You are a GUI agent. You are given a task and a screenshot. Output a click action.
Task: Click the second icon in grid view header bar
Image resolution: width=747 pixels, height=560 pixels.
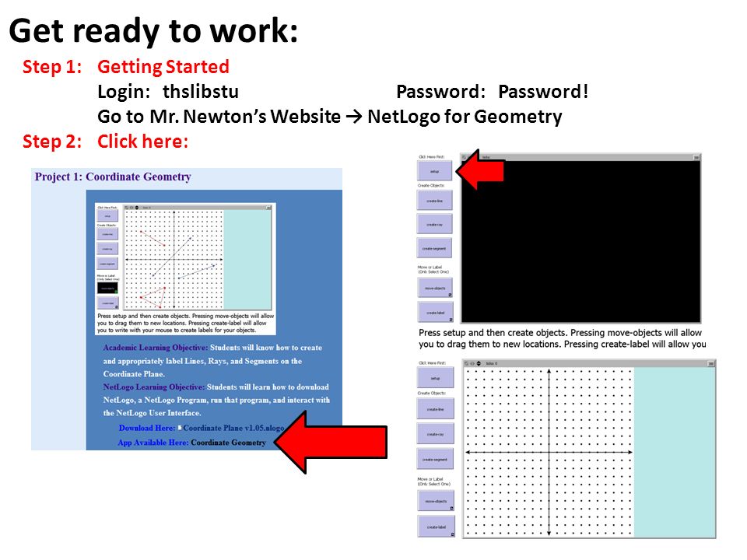click(x=472, y=363)
